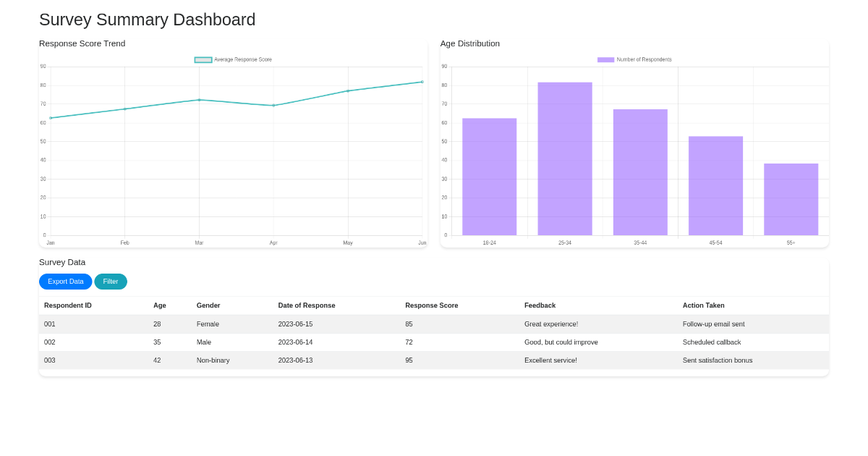Viewport: 868px width, 456px height.
Task: Select the 25-34 age distribution bar
Action: 565,158
